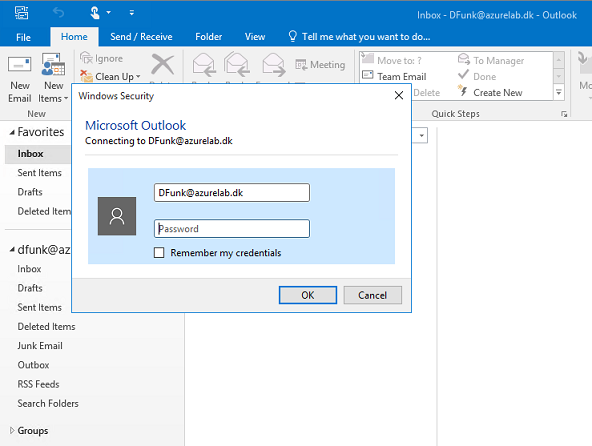The height and width of the screenshot is (446, 592).
Task: Click the Tell me what you want to do box
Action: pyautogui.click(x=359, y=37)
